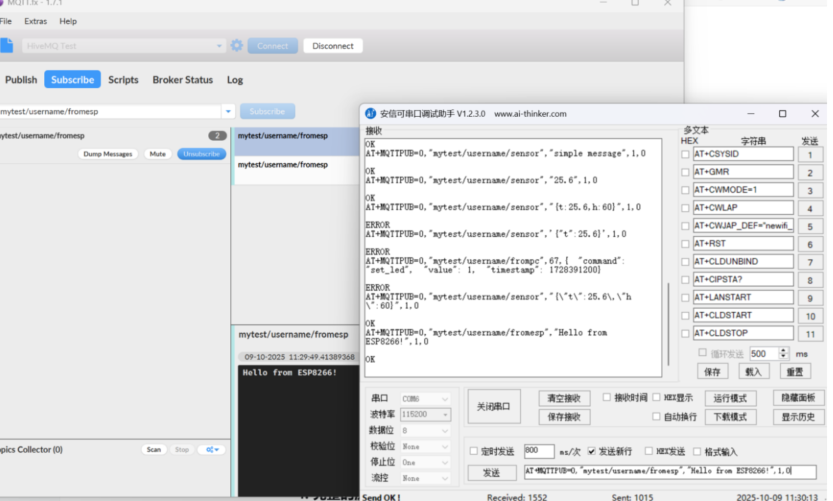Click the 下载模式 download mode button
This screenshot has width=833, height=501.
point(730,417)
